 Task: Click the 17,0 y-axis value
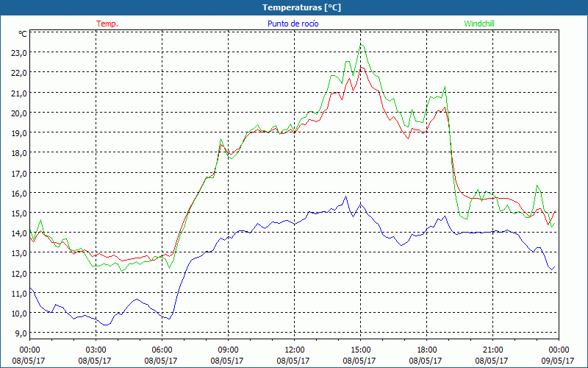click(19, 173)
